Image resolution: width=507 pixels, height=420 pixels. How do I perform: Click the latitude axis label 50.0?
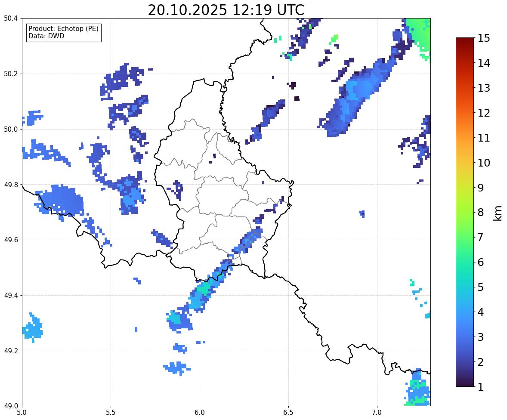(10, 130)
